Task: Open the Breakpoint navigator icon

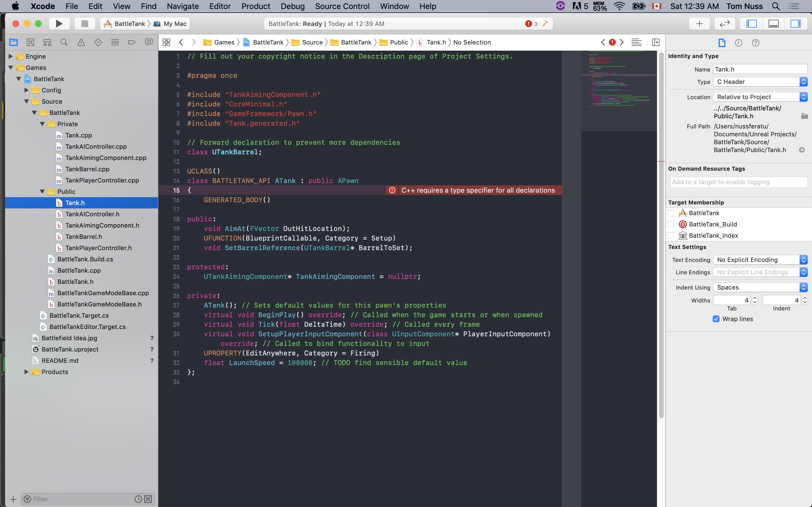Action: click(x=132, y=42)
